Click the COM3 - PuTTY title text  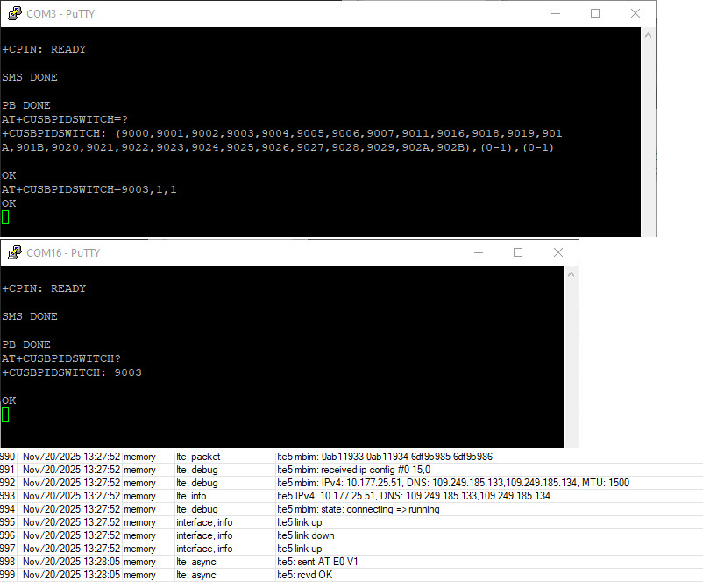click(60, 14)
